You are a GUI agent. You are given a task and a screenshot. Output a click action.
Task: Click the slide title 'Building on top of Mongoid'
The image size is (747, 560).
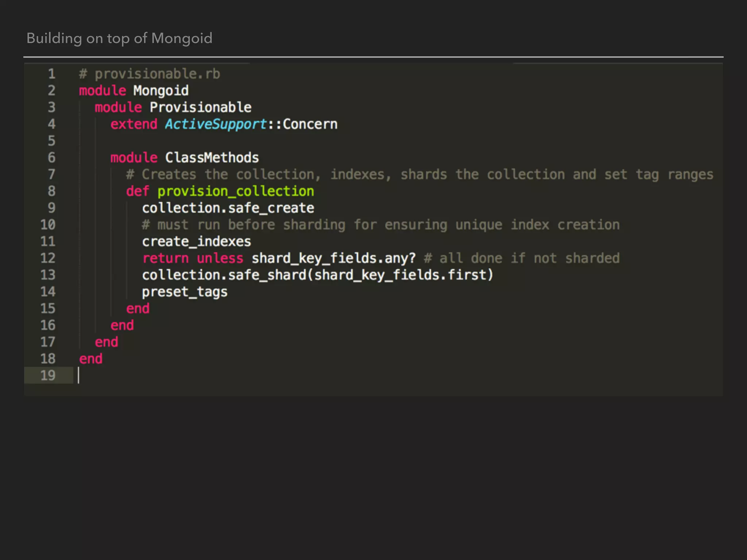click(x=119, y=38)
